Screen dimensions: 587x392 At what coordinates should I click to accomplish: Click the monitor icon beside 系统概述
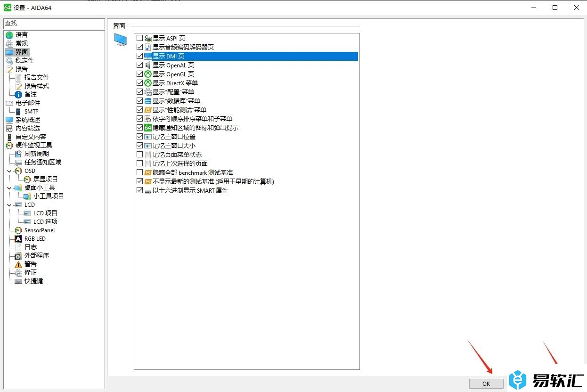(x=9, y=120)
